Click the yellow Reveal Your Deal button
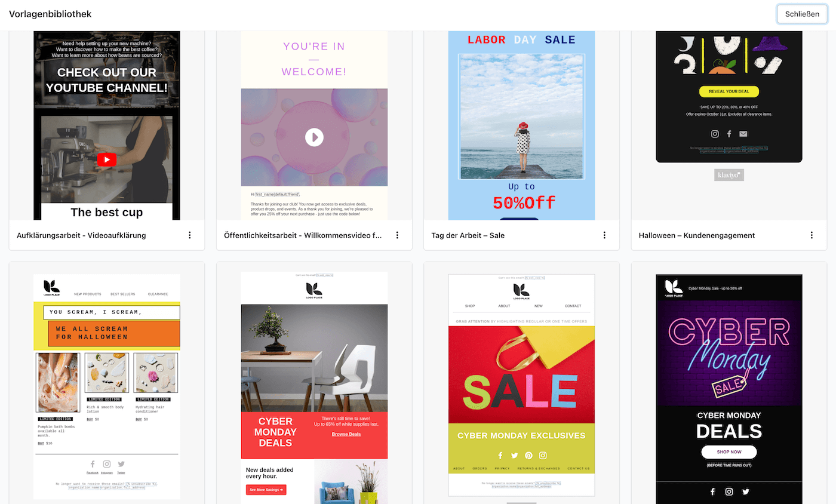The image size is (836, 504). 729,91
